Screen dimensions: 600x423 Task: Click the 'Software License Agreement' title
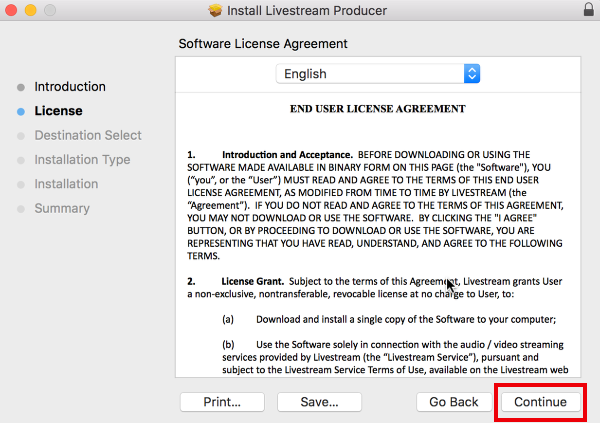(263, 44)
